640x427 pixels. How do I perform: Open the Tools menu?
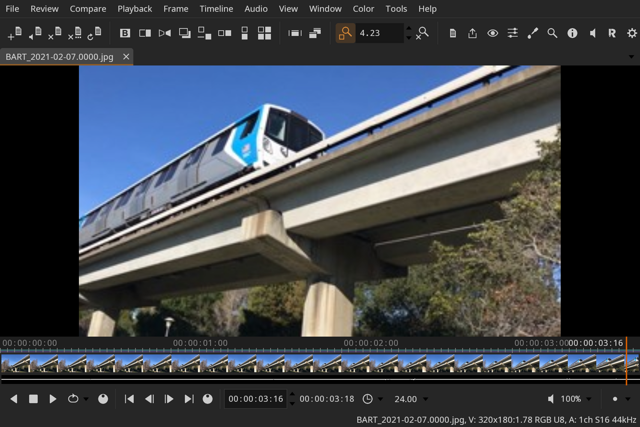tap(396, 9)
